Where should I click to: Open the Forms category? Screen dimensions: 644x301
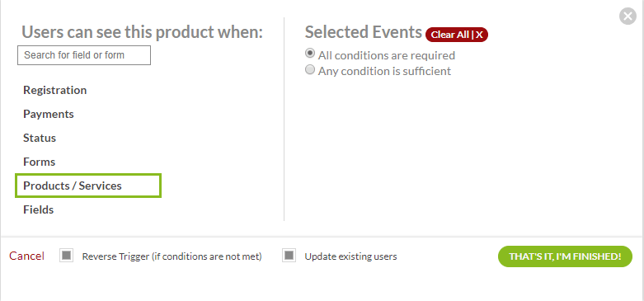click(39, 162)
